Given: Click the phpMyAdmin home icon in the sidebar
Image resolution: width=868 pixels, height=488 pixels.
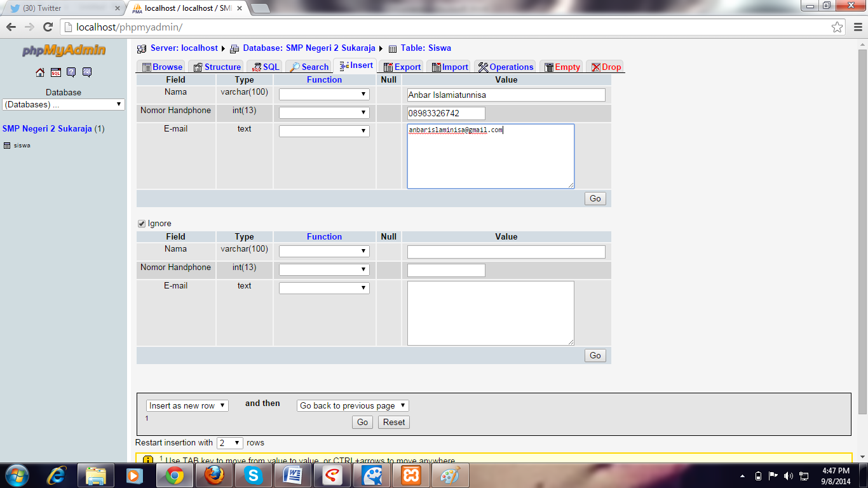Looking at the screenshot, I should tap(39, 72).
